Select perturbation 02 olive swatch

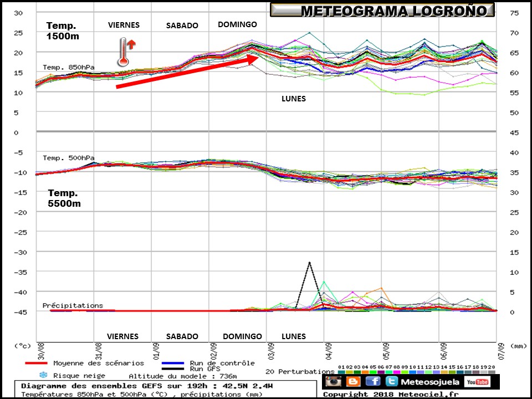coord(349,372)
